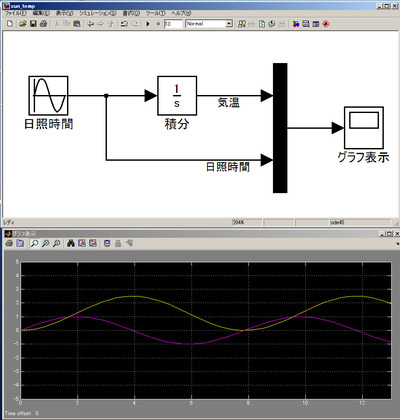Expand the Normal simulation mode dropdown

pos(229,24)
